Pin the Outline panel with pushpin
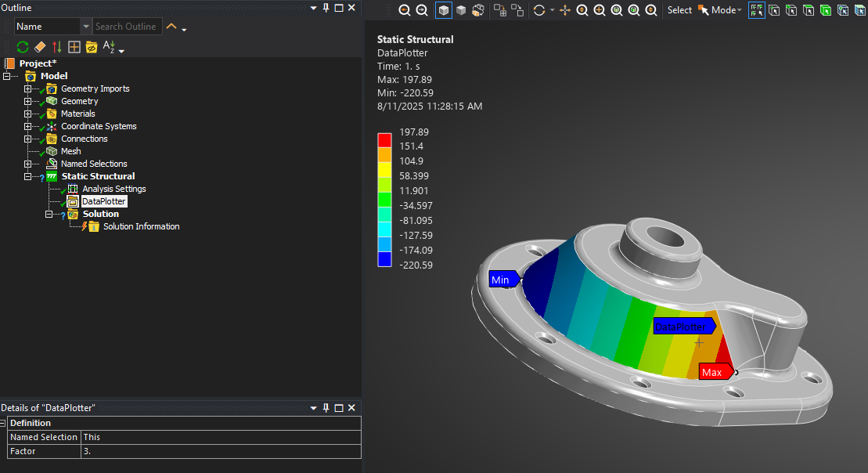This screenshot has height=473, width=868. 326,8
